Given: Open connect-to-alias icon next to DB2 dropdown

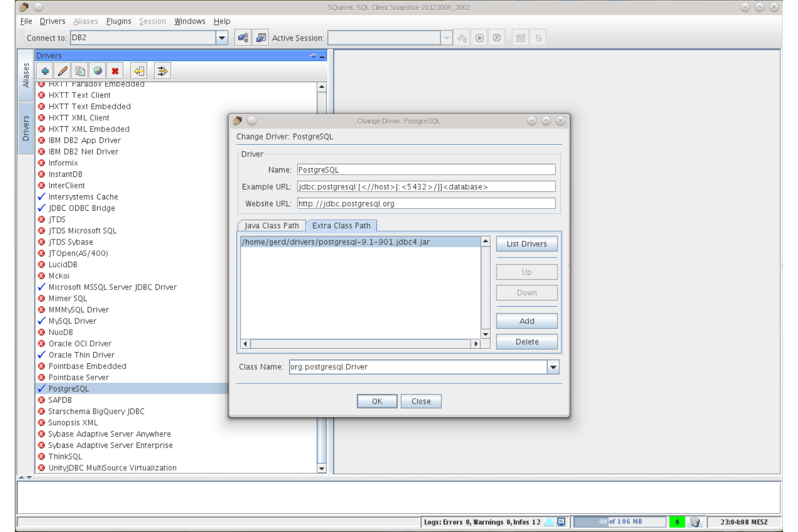Looking at the screenshot, I should click(x=242, y=37).
